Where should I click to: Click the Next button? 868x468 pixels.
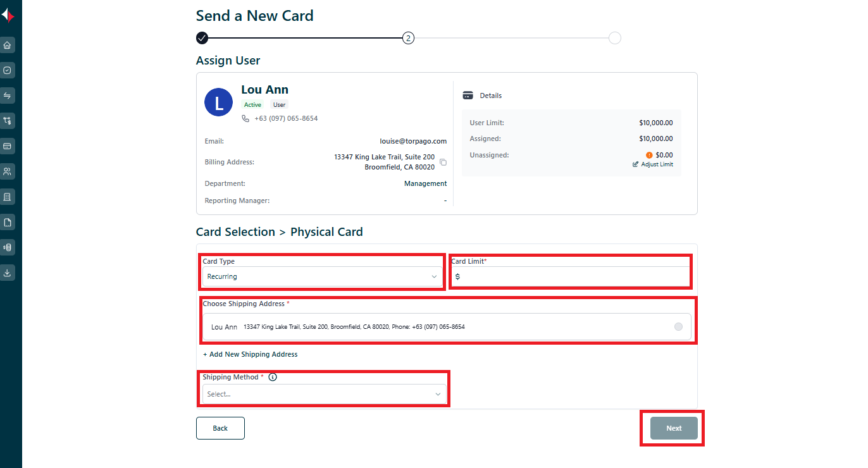coord(674,428)
